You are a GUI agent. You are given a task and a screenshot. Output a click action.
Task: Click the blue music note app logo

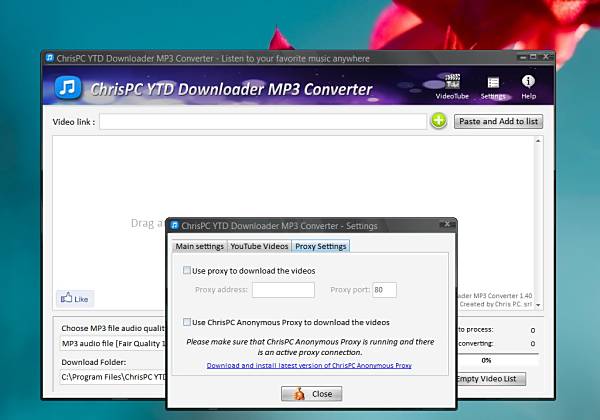68,87
